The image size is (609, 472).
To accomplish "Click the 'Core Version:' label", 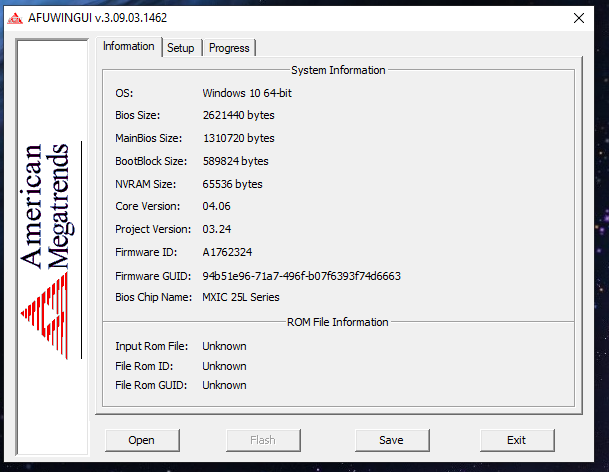I will point(148,206).
